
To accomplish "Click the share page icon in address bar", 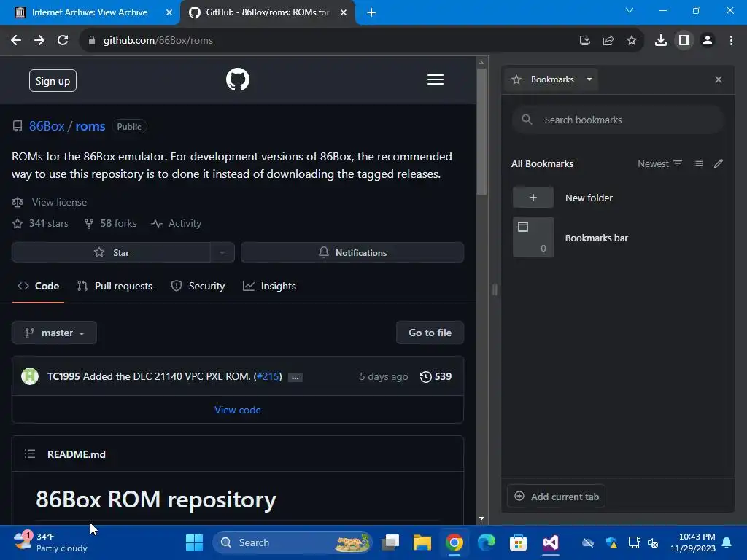I will [608, 41].
